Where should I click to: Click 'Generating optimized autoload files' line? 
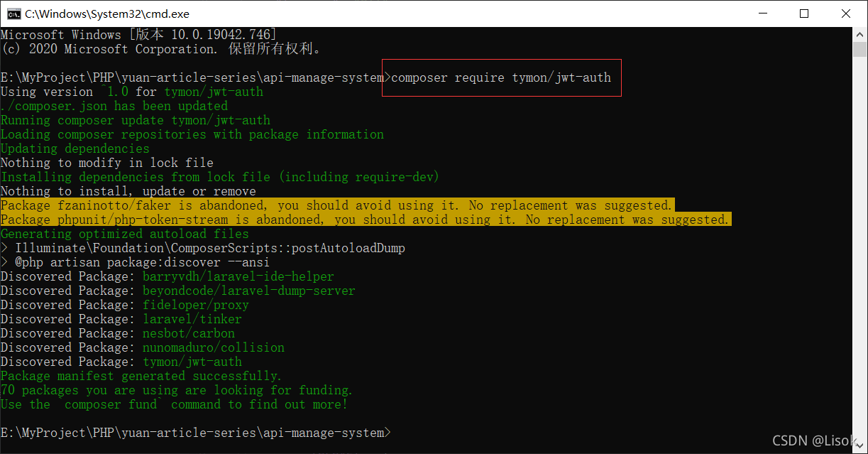point(125,234)
